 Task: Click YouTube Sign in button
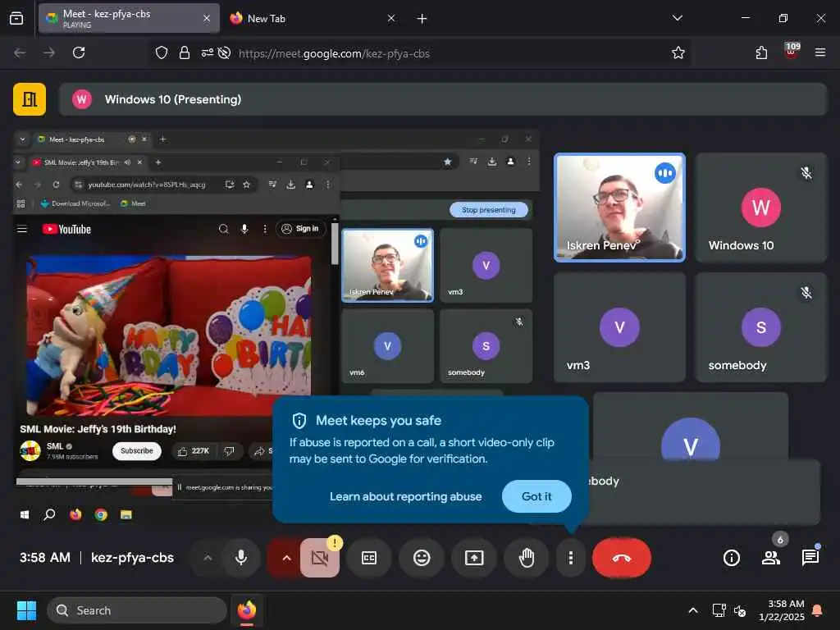[x=300, y=229]
